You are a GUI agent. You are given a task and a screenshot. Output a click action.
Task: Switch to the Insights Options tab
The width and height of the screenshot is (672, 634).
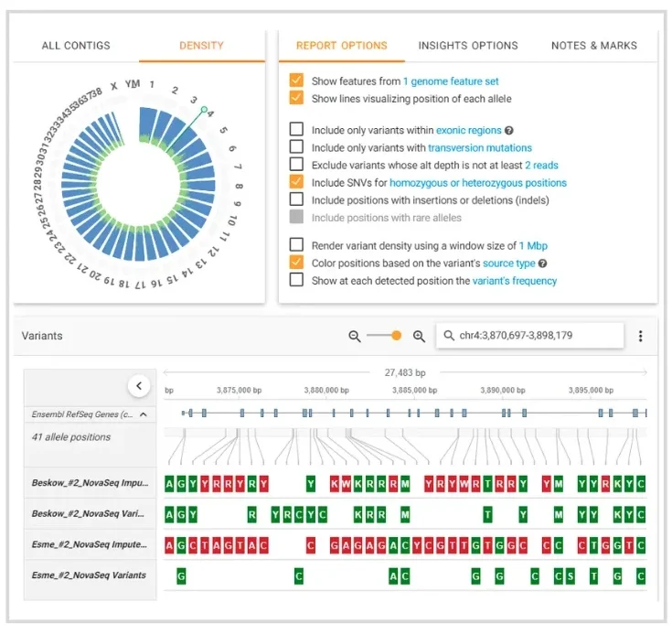tap(468, 46)
